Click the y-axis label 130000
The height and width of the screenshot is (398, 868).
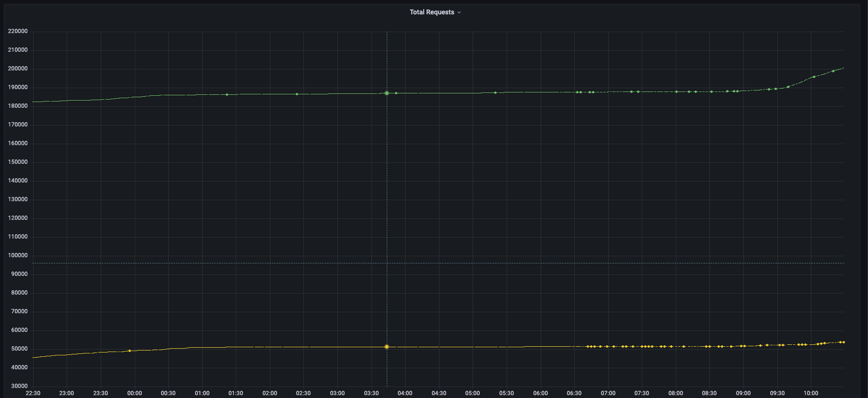(x=18, y=199)
